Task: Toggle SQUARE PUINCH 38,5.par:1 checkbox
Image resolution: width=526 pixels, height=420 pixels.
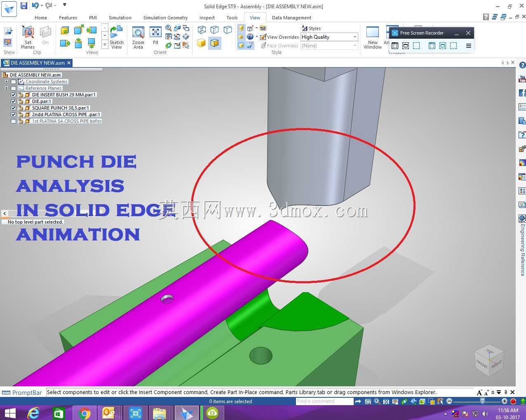Action: (14, 108)
